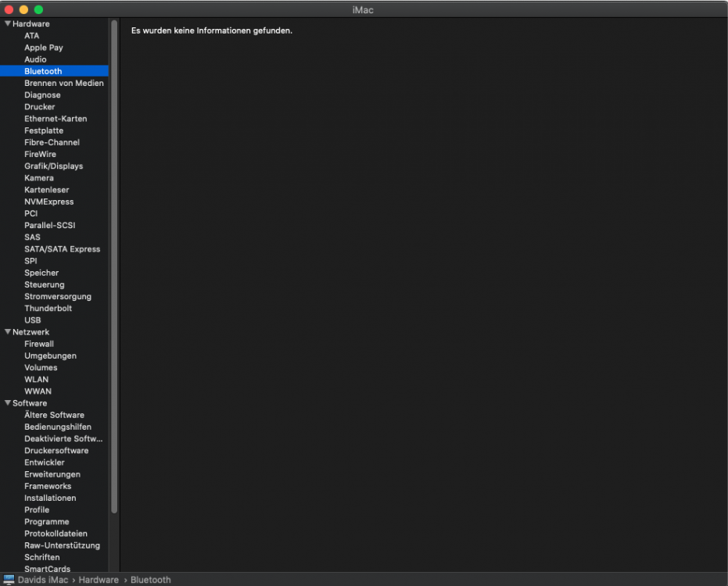The image size is (728, 586).
Task: Select Fibre-Channel
Action: coord(52,142)
